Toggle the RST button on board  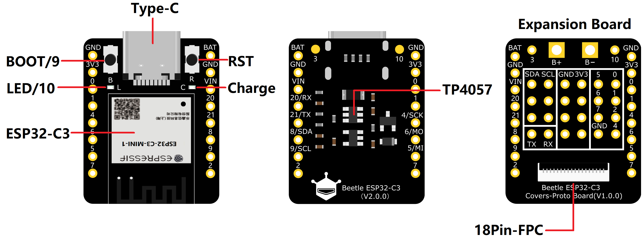pos(185,57)
